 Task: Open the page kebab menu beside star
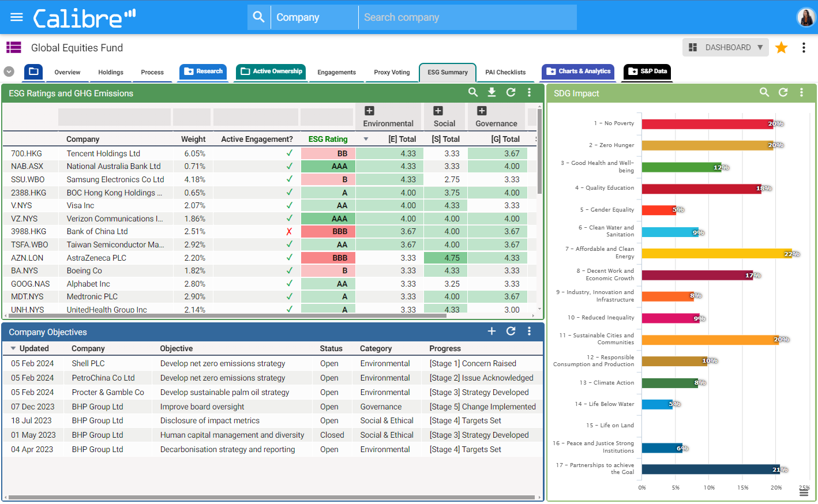[804, 47]
